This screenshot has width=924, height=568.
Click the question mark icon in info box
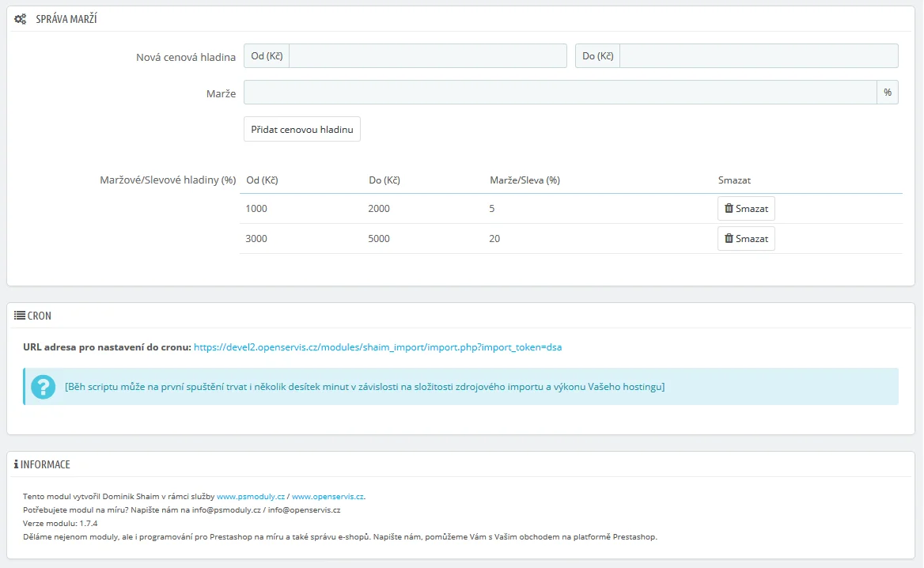(x=42, y=387)
